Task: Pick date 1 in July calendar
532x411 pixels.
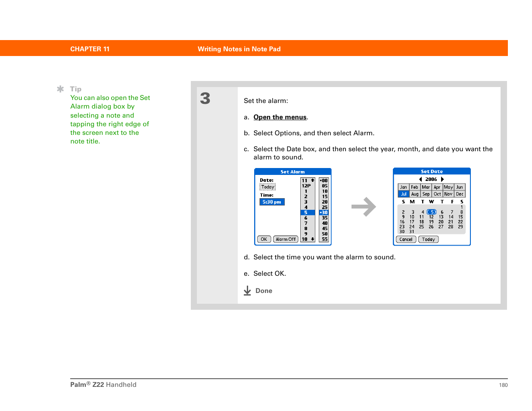Action: (461, 207)
